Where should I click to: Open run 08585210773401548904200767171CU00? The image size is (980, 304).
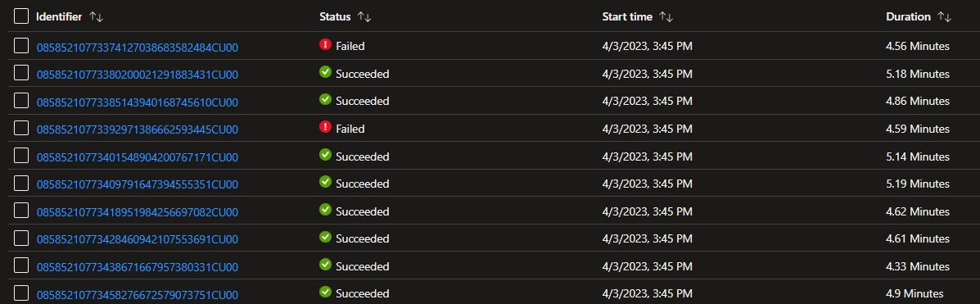138,157
